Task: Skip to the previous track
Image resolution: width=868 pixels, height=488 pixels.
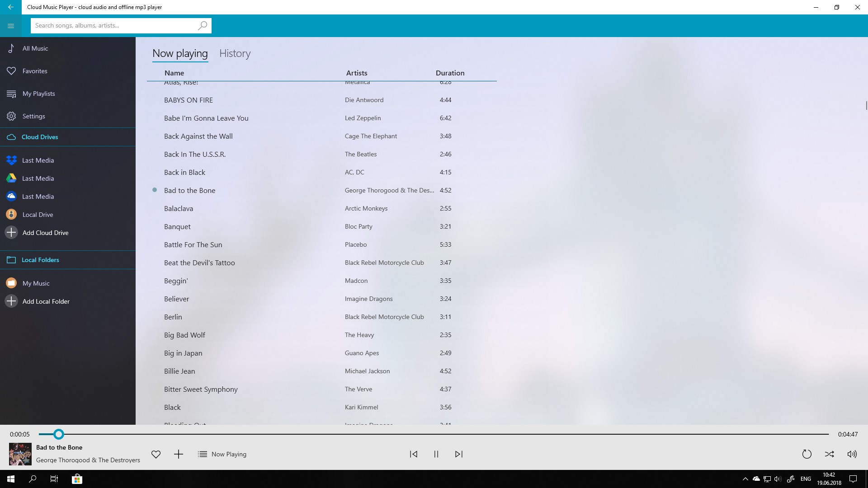Action: pyautogui.click(x=414, y=454)
